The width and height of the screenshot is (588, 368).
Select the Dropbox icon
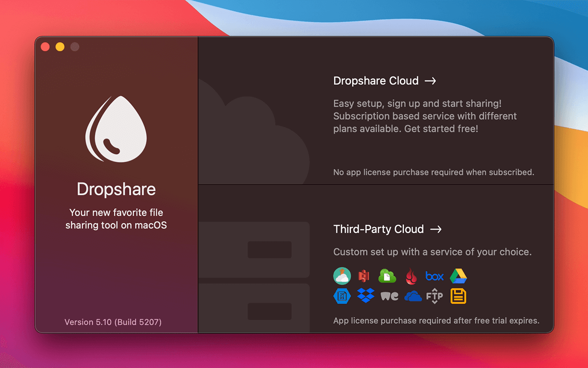366,296
